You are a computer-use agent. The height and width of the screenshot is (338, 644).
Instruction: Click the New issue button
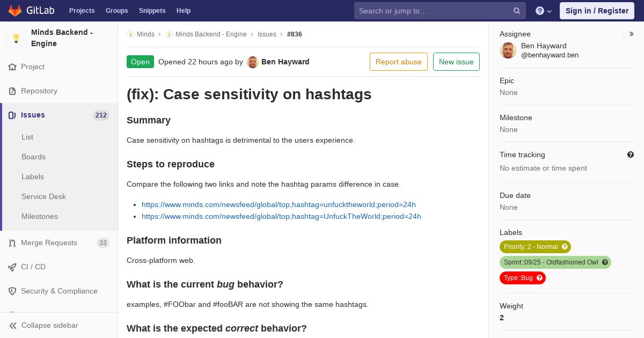pos(456,62)
